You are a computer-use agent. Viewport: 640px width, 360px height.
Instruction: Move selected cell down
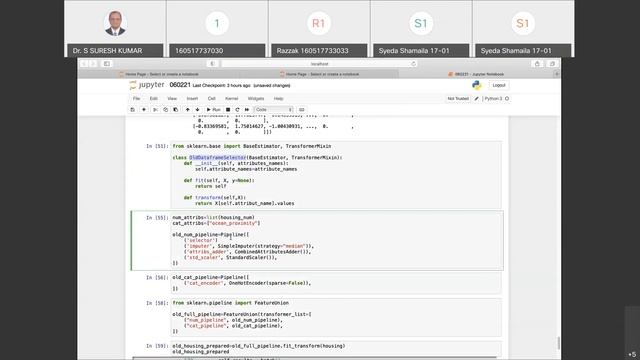(x=198, y=110)
